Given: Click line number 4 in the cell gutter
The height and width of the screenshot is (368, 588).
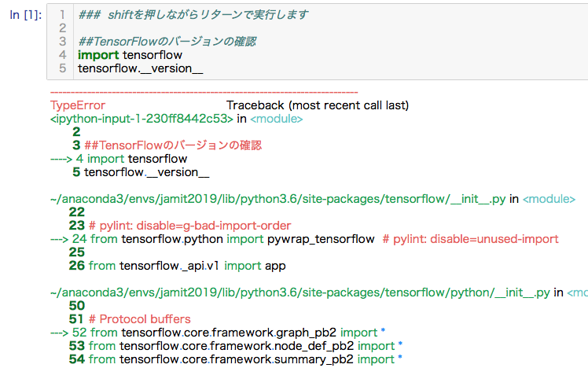Looking at the screenshot, I should pyautogui.click(x=62, y=55).
